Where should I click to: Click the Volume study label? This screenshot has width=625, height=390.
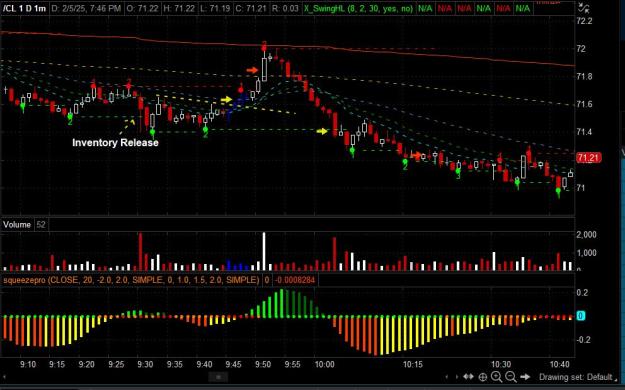17,225
